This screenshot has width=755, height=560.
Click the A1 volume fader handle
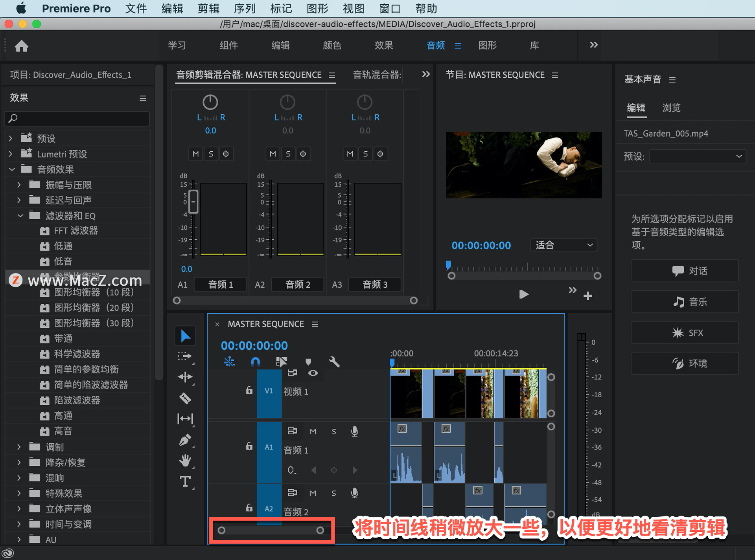pos(193,202)
